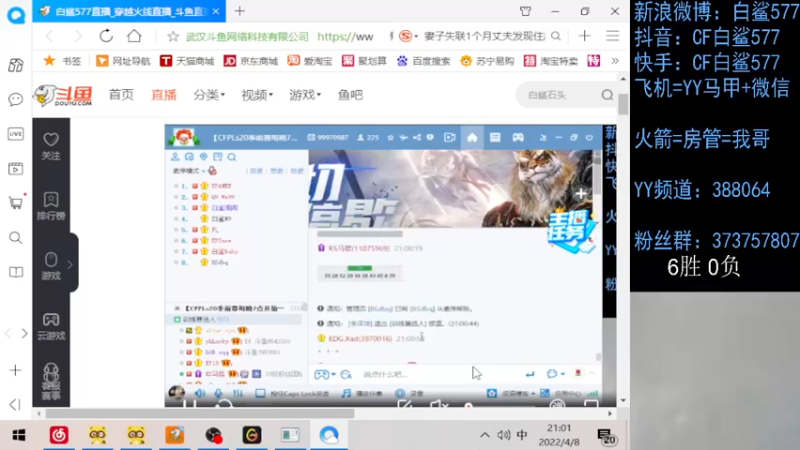The height and width of the screenshot is (450, 800).
Task: Open the YY emoji dropdown arrow
Action: coord(562,374)
